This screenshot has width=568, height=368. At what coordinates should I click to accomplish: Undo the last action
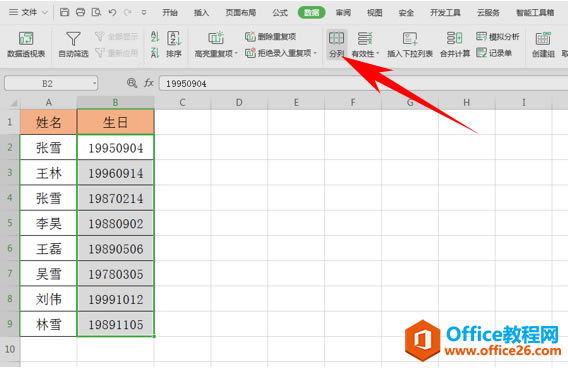(x=113, y=12)
